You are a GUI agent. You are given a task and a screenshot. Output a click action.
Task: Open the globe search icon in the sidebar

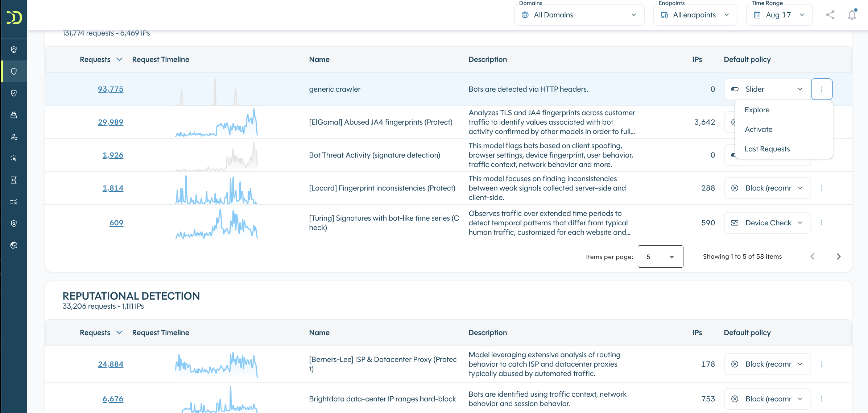14,245
